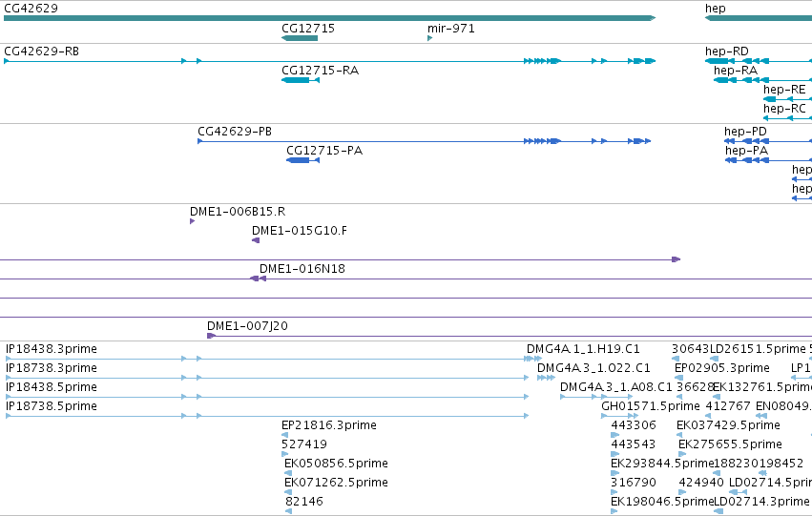The image size is (812, 516).
Task: Select the LD02714.3prime EST label
Action: [x=761, y=502]
